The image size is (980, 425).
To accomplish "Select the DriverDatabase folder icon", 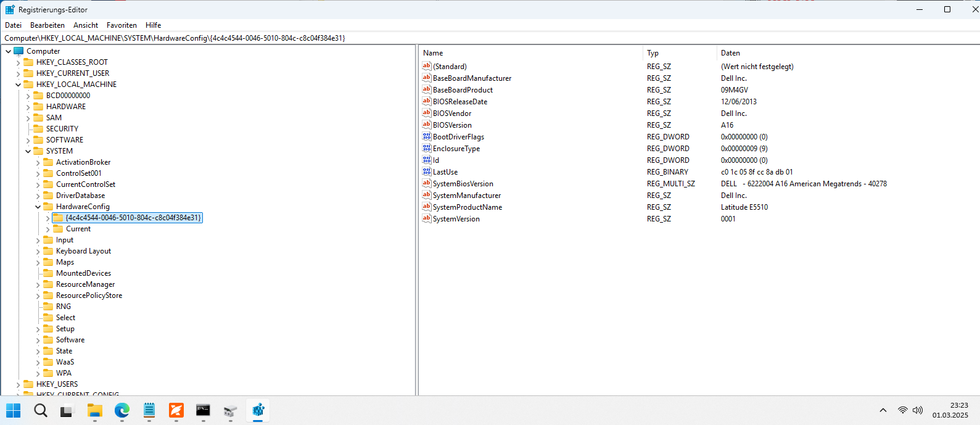I will pos(48,195).
